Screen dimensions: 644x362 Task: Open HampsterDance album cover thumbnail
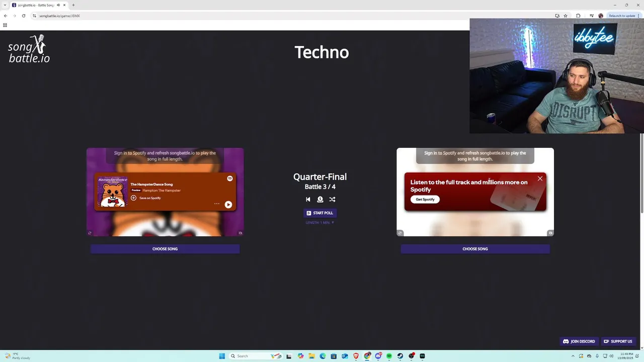pos(112,192)
